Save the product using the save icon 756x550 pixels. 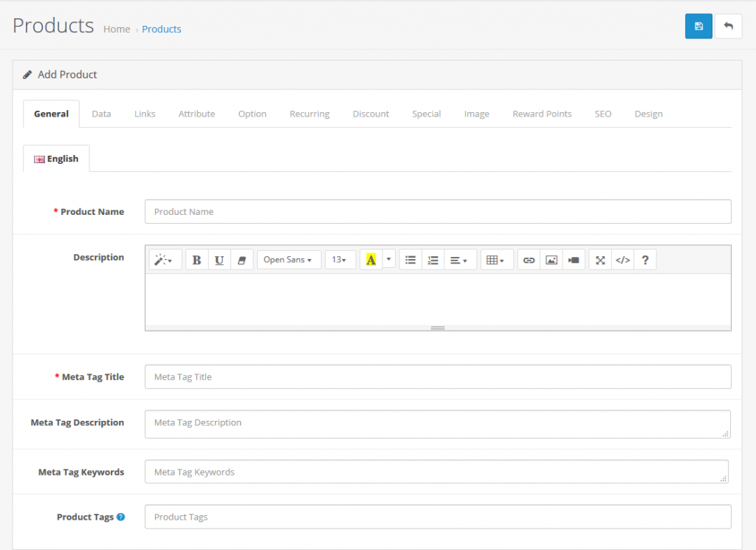698,26
